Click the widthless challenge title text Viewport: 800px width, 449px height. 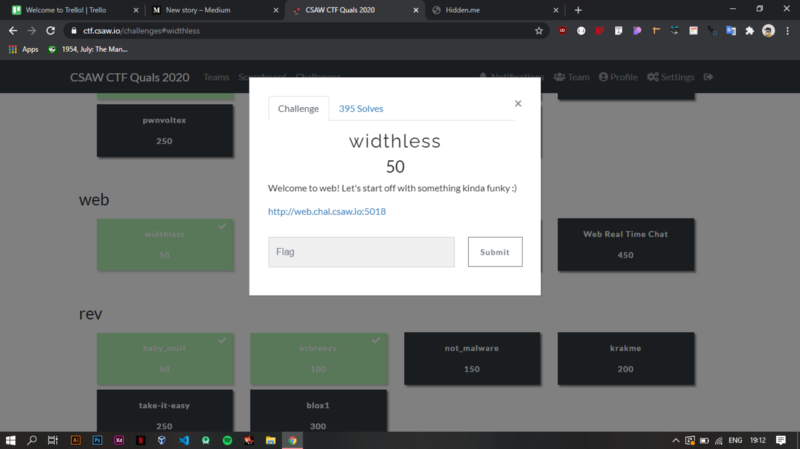[395, 141]
